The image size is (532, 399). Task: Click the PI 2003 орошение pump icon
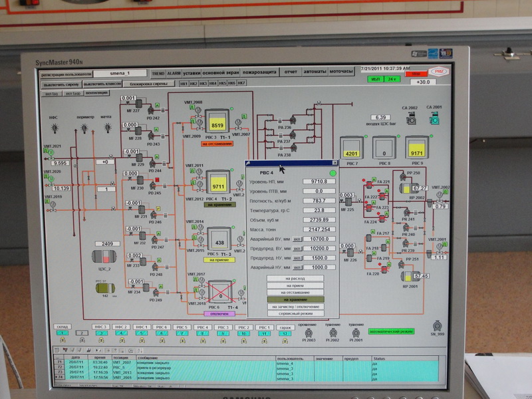[309, 333]
